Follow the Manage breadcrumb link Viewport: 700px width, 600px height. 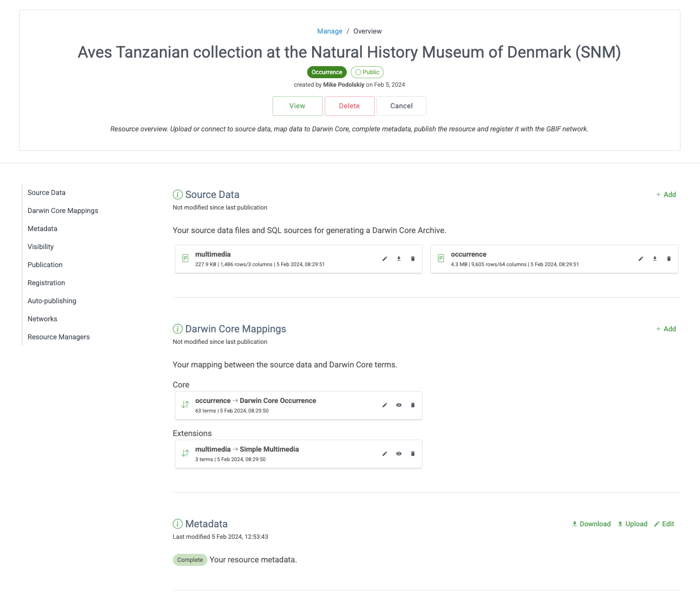pos(330,31)
